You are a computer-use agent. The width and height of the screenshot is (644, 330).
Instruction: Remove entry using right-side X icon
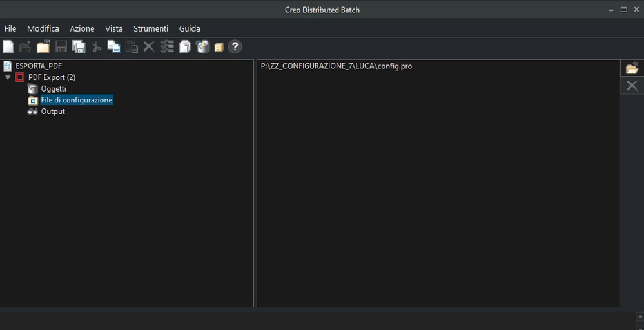(632, 86)
